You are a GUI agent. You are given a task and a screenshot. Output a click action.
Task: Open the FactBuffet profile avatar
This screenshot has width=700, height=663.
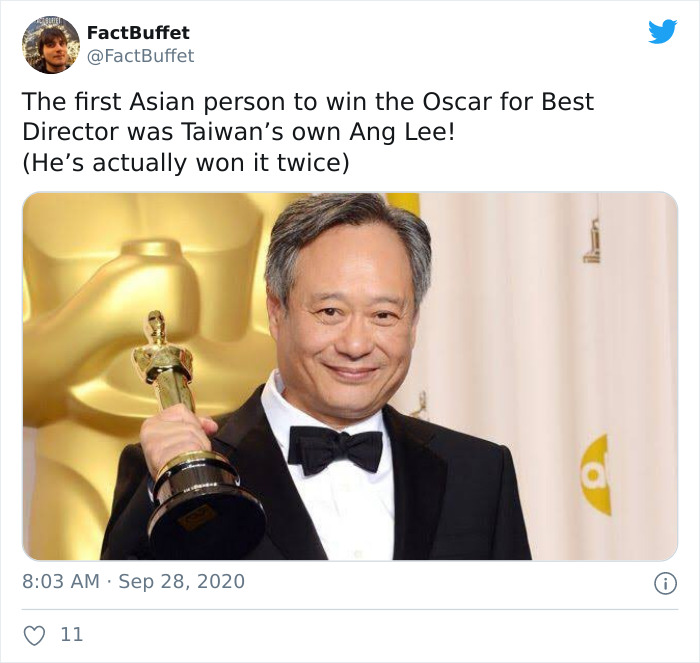[51, 45]
